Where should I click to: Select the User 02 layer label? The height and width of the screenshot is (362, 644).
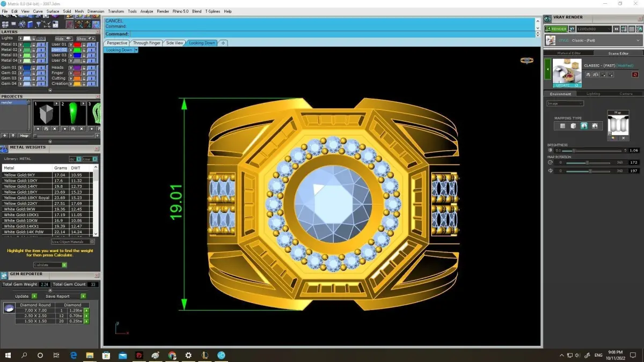[x=59, y=50]
